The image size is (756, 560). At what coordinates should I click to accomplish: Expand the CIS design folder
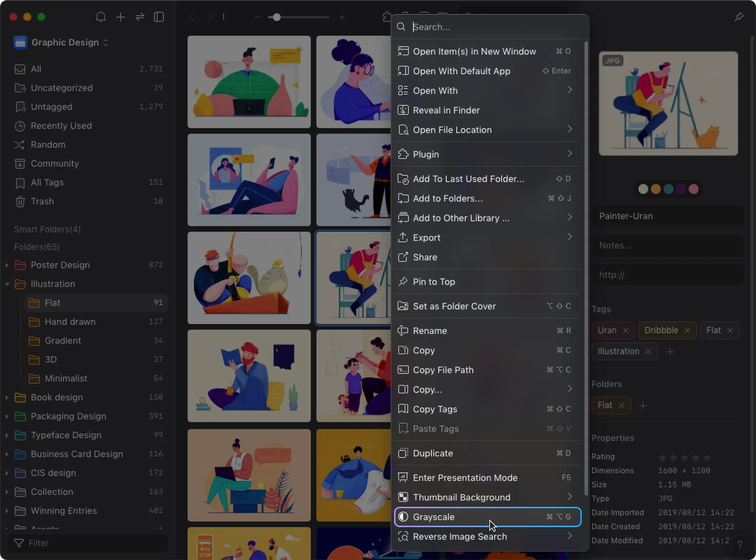click(x=7, y=473)
